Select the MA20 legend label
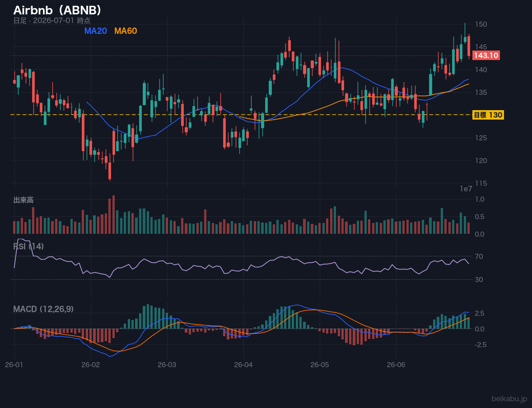The height and width of the screenshot is (408, 532). pyautogui.click(x=95, y=31)
